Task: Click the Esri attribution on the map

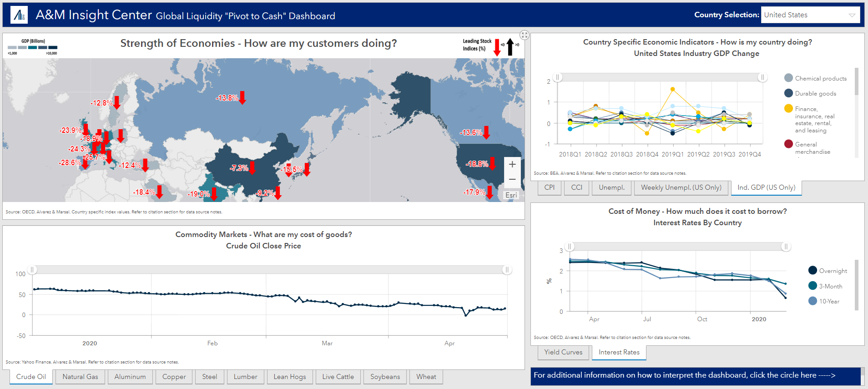Action: (x=511, y=195)
